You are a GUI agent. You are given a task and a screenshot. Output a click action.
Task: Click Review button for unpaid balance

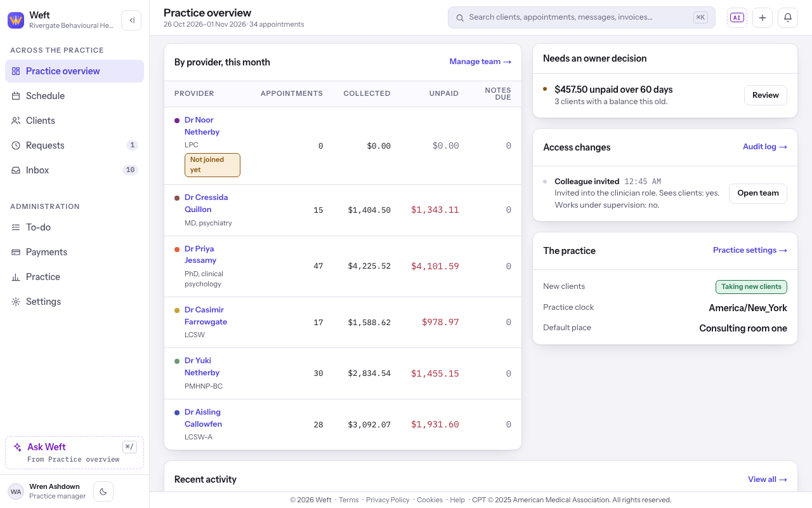[x=766, y=95]
